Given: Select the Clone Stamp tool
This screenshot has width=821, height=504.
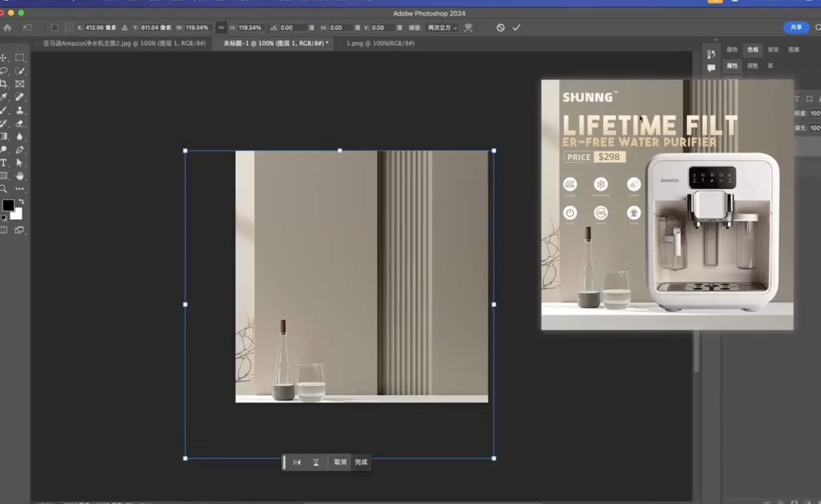Looking at the screenshot, I should 20,110.
